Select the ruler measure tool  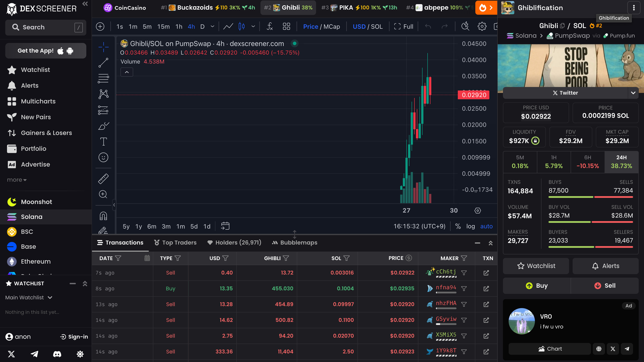[103, 179]
